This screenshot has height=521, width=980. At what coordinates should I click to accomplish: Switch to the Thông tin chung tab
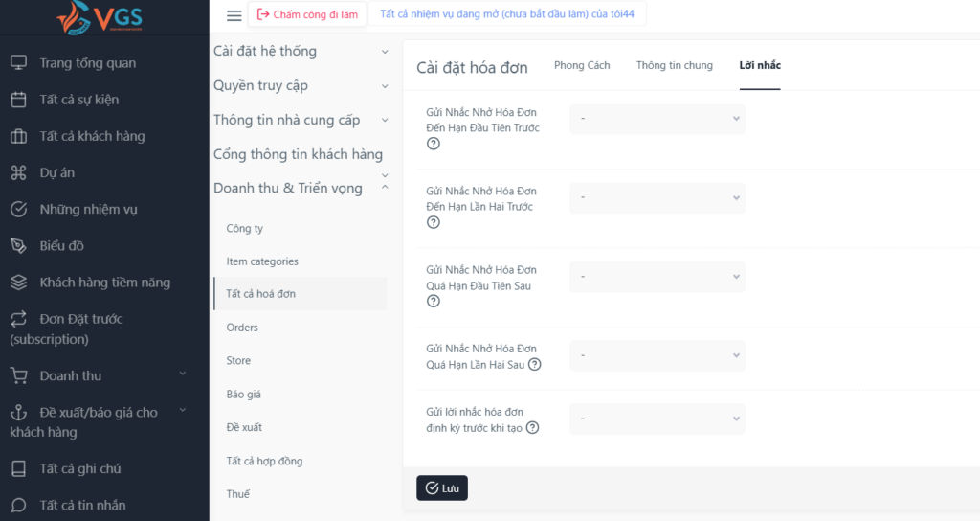tap(675, 65)
